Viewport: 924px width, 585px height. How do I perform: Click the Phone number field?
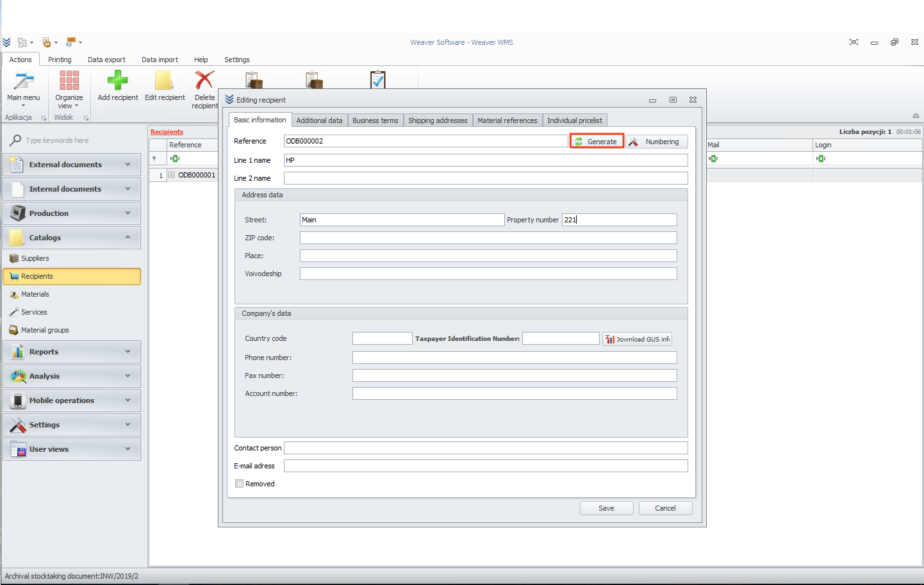515,358
